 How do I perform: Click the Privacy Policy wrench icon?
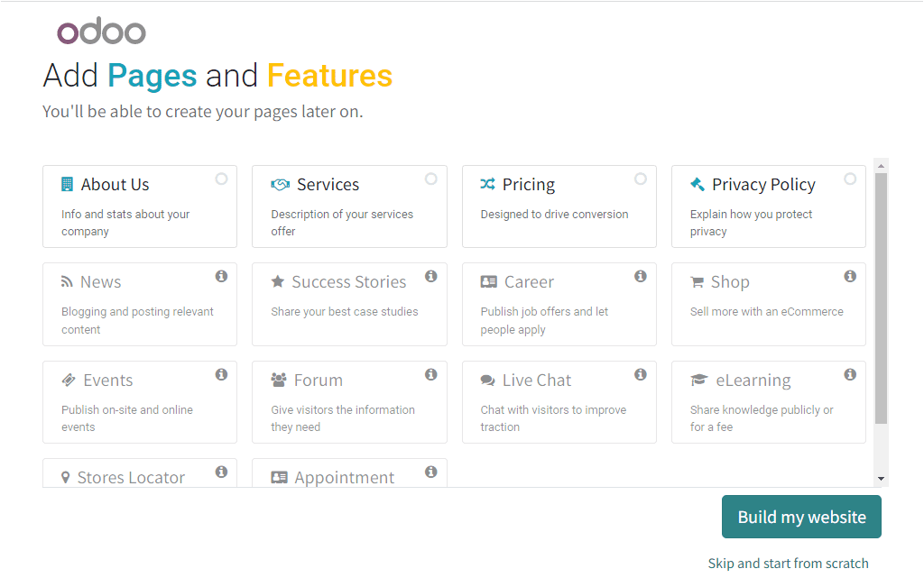[696, 184]
